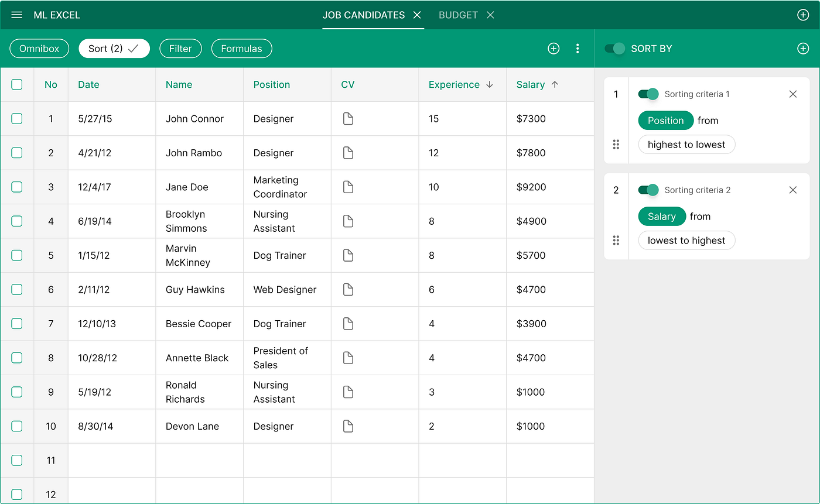Select the JOB CANDIDATES tab

click(363, 15)
